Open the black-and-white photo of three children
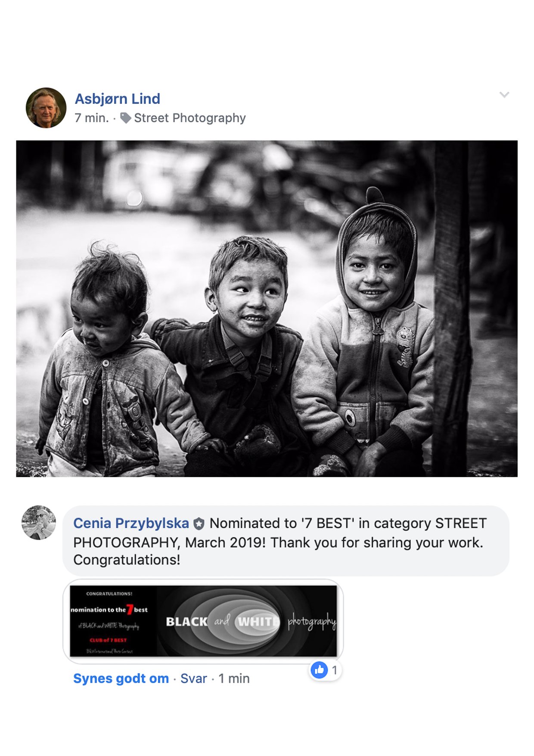Screen dimensions: 534x756 pyautogui.click(x=267, y=309)
